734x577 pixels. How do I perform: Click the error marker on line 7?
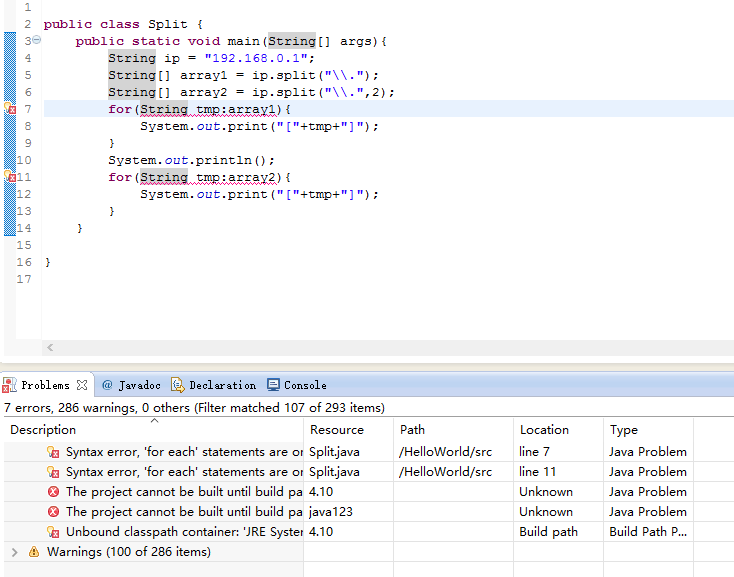[x=10, y=109]
